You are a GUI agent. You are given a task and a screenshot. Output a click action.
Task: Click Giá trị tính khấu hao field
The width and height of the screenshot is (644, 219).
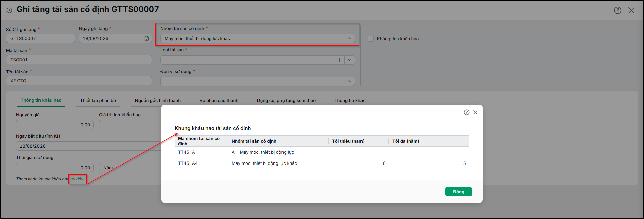click(x=131, y=125)
